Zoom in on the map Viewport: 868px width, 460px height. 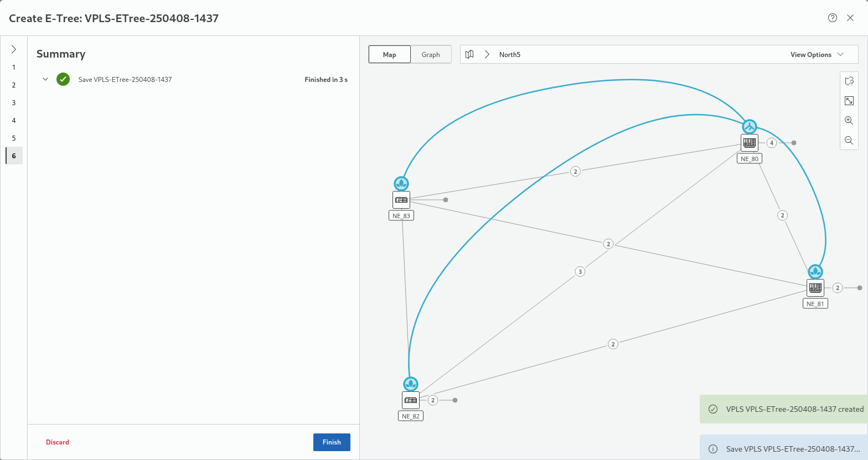pyautogui.click(x=849, y=121)
